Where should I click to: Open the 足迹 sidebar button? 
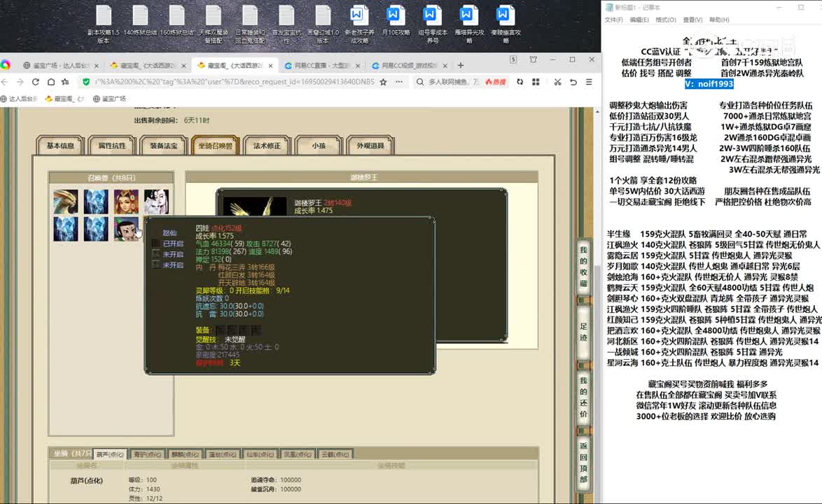583,332
